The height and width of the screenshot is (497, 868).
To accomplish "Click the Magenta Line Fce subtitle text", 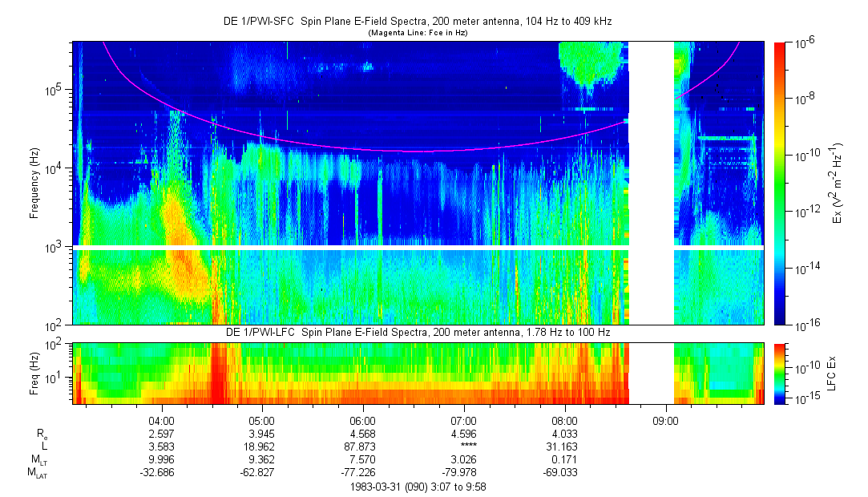I will coord(417,33).
